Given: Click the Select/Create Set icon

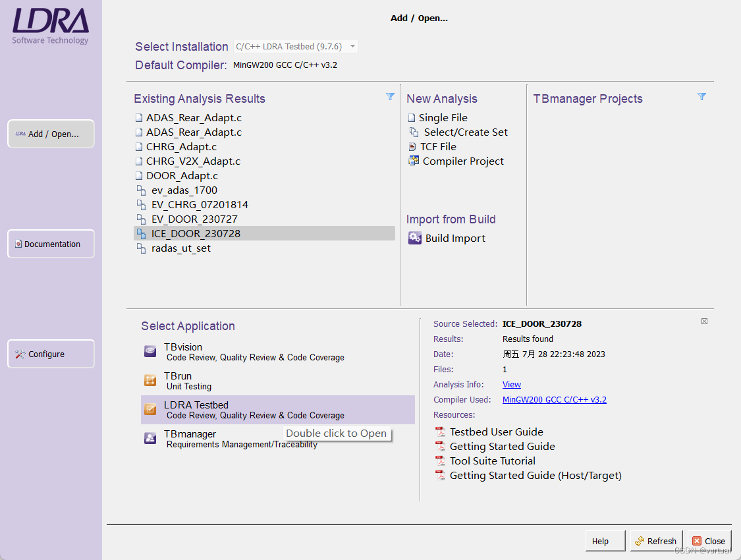Looking at the screenshot, I should point(414,132).
